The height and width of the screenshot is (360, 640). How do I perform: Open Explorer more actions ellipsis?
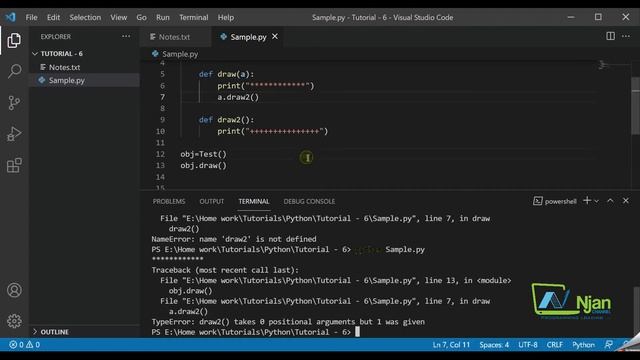[126, 36]
